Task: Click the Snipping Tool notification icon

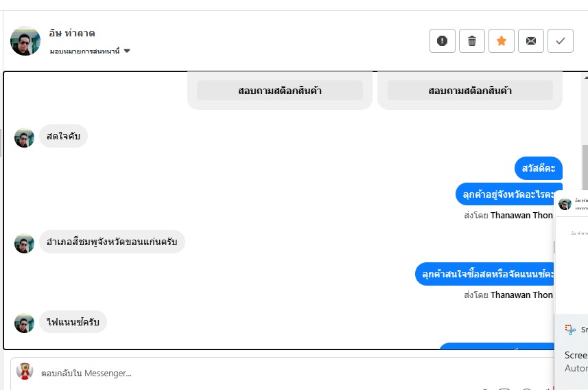Action: (x=570, y=330)
